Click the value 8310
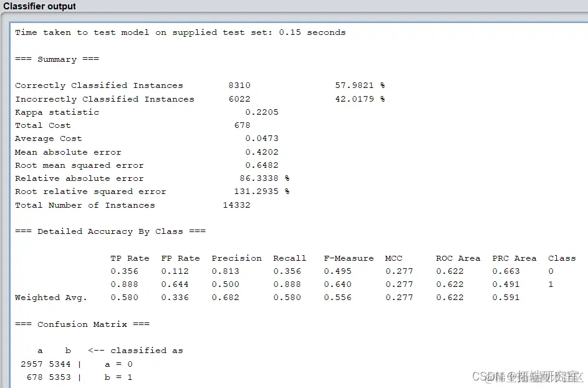 (239, 85)
